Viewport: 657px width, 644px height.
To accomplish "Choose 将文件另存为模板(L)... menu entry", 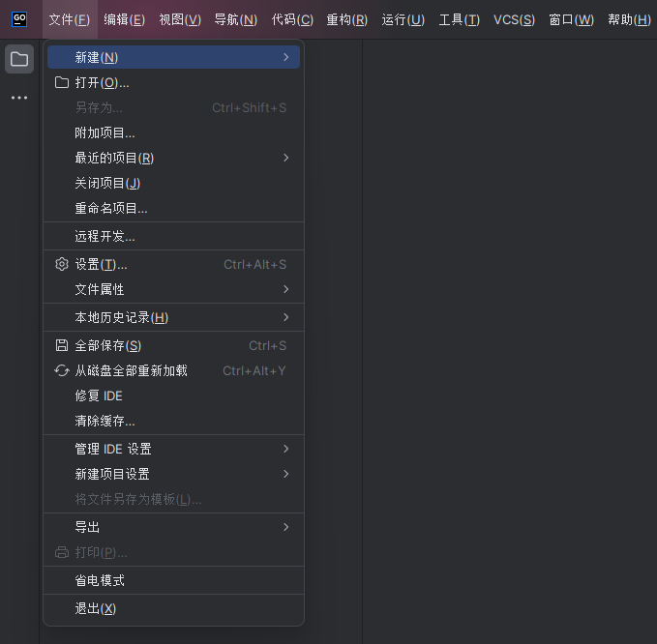I will [173, 499].
